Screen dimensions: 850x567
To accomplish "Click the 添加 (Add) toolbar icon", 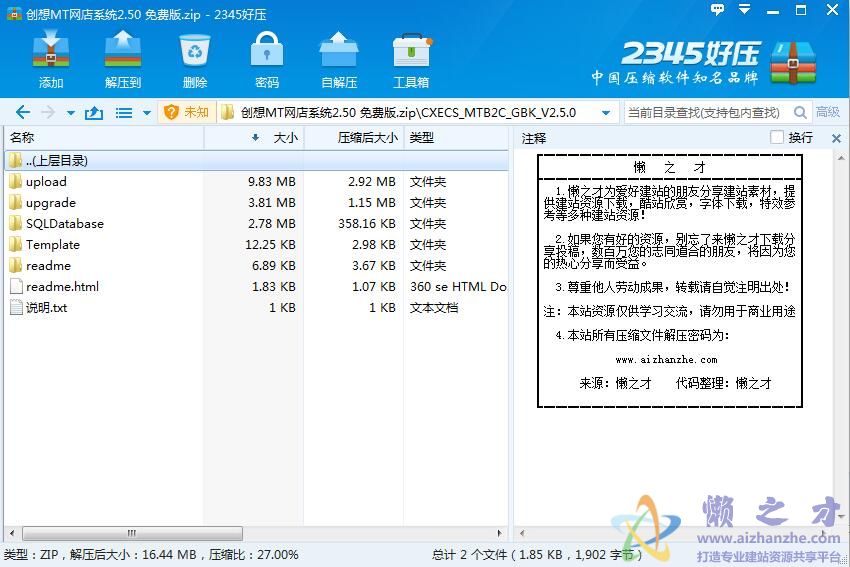I will click(x=50, y=50).
